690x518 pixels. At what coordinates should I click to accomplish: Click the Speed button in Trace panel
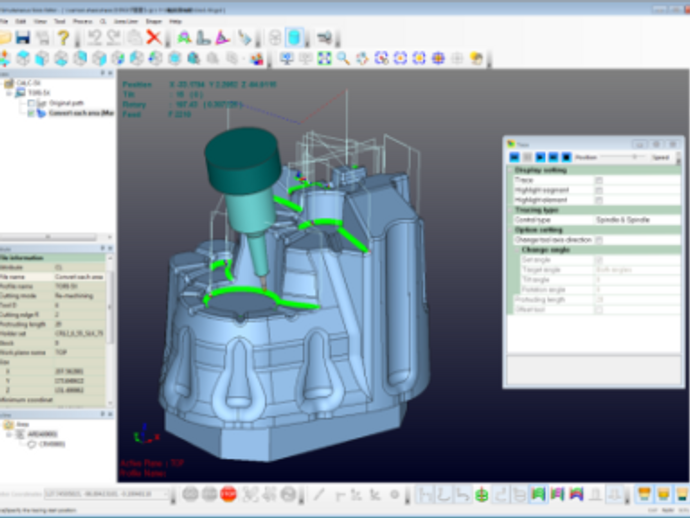(x=661, y=157)
